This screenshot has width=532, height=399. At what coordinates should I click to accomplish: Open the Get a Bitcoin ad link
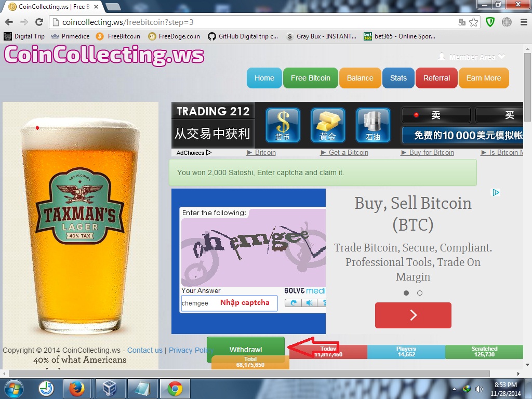[x=345, y=153]
